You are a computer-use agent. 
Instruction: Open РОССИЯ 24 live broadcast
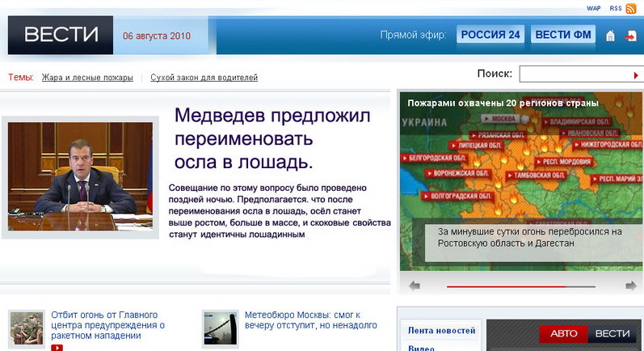490,35
